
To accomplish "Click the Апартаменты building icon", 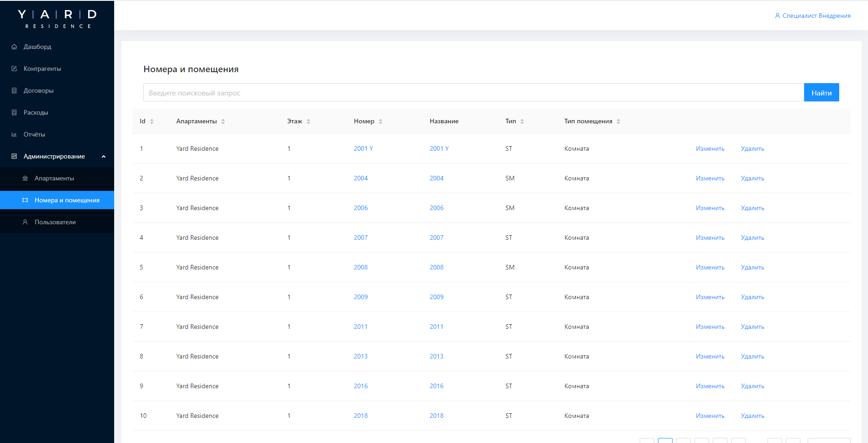I will [x=25, y=178].
